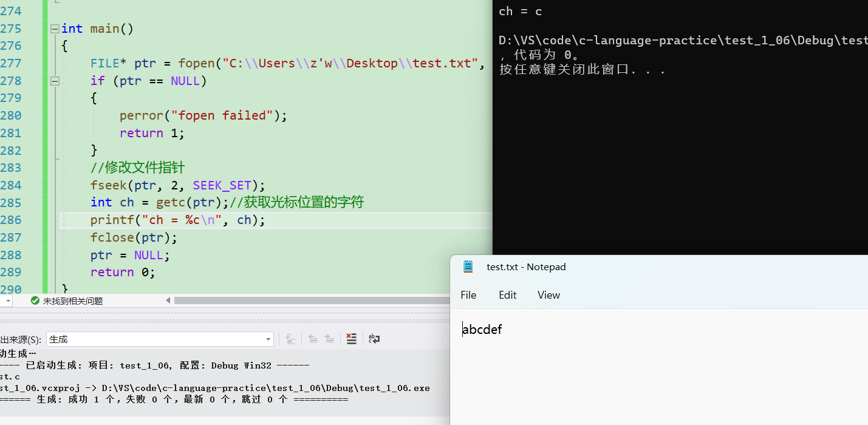Open the zoom level dropdown arrow
868x425 pixels.
point(7,301)
